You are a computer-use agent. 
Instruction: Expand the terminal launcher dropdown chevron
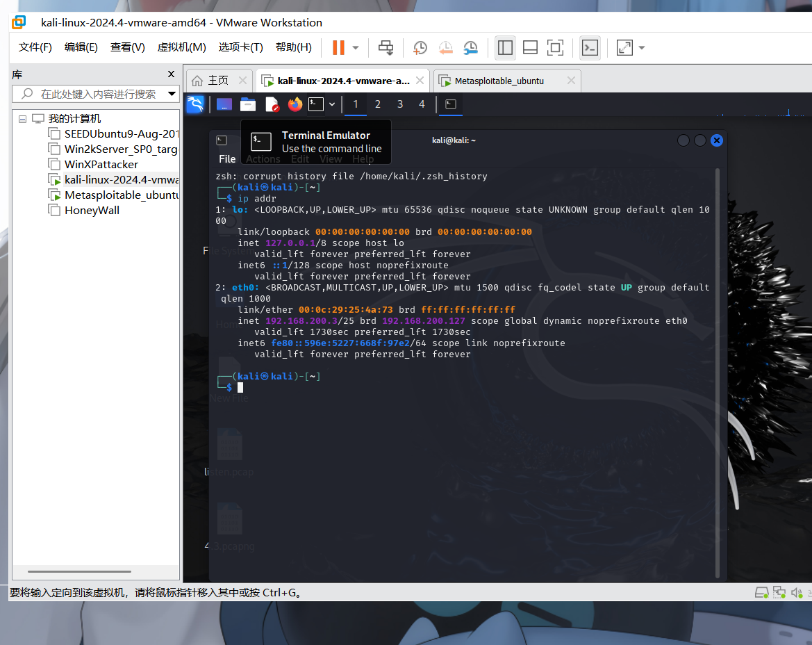pos(332,104)
